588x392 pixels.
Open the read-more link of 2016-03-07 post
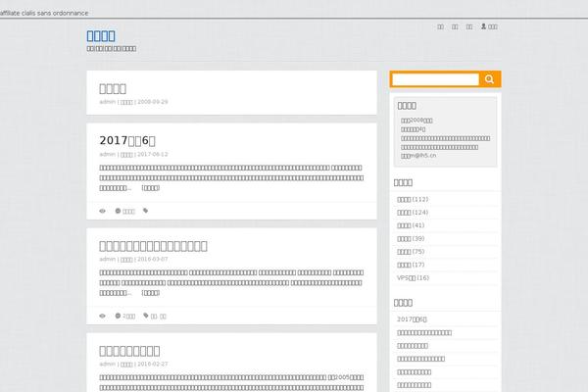(151, 293)
